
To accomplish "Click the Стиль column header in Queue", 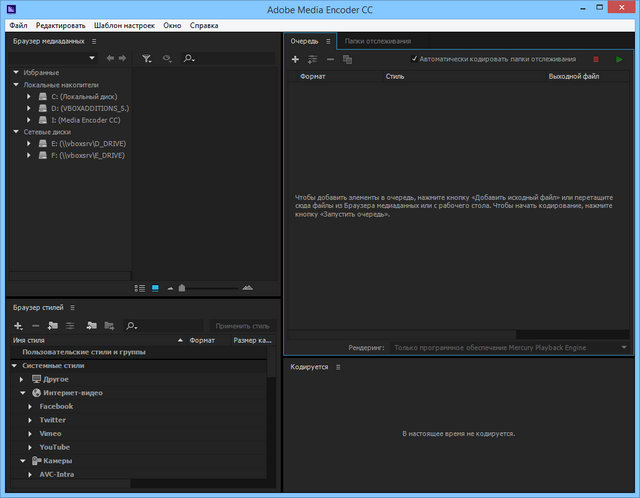I will coord(395,76).
